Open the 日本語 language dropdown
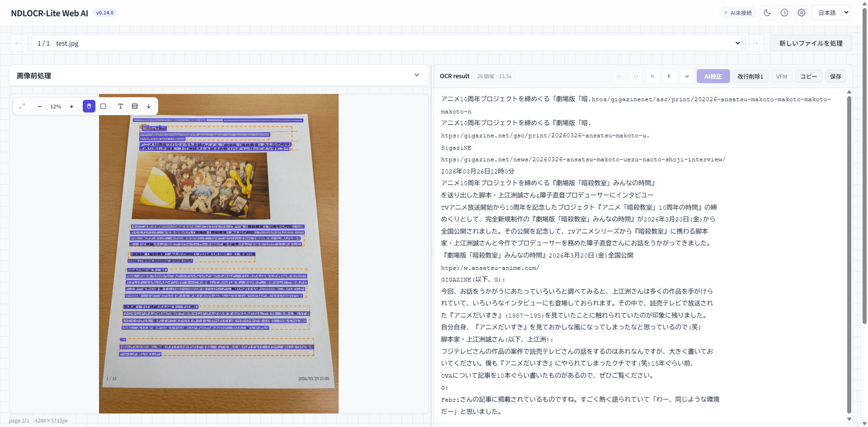 pos(831,13)
